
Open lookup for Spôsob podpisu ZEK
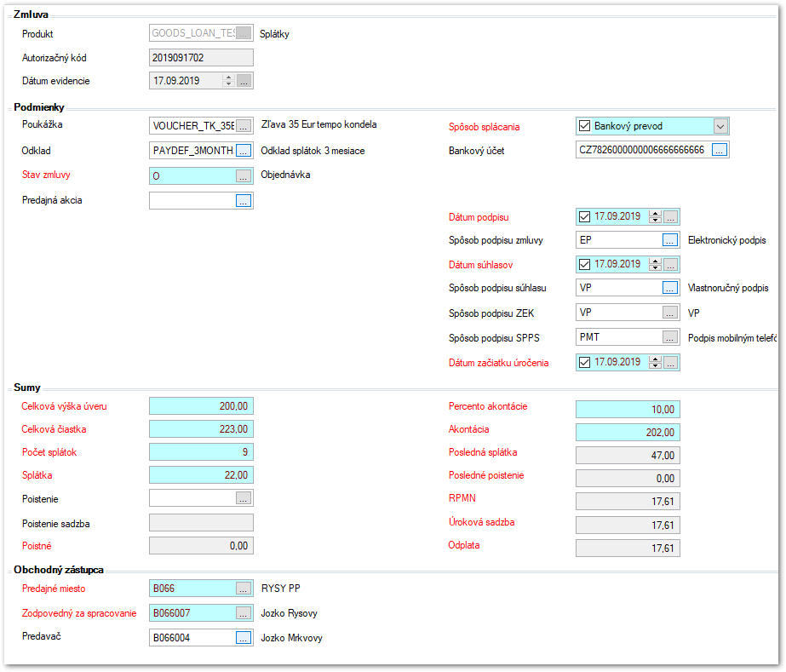670,313
